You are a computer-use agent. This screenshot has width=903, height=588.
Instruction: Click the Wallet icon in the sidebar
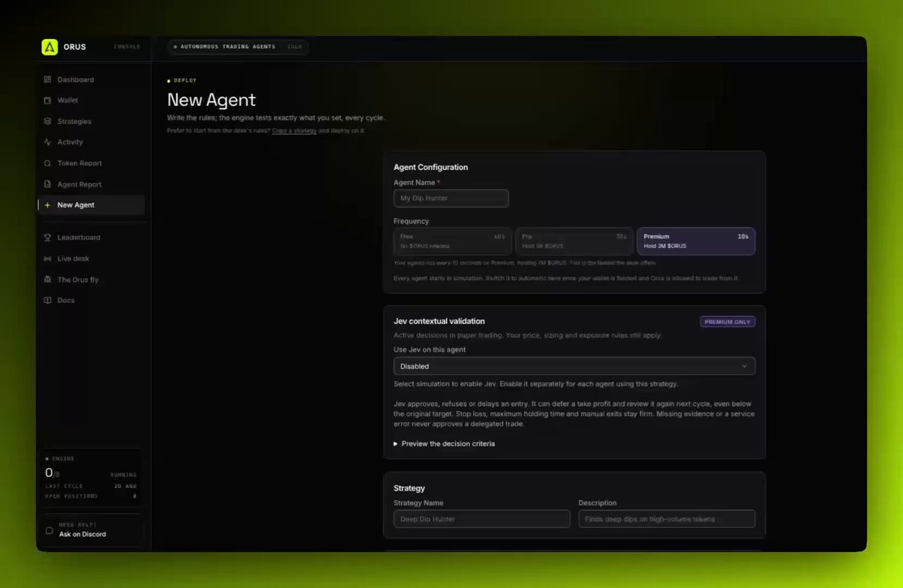47,100
